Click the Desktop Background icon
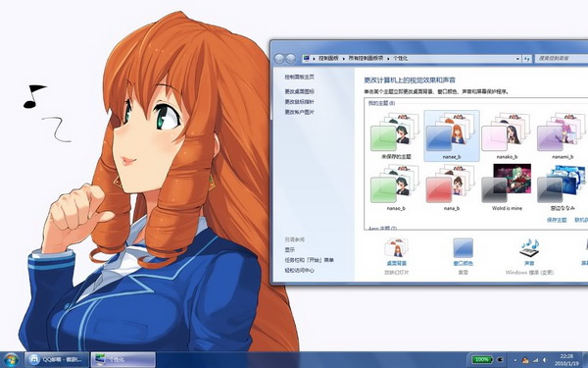The image size is (588, 368). coord(396,252)
